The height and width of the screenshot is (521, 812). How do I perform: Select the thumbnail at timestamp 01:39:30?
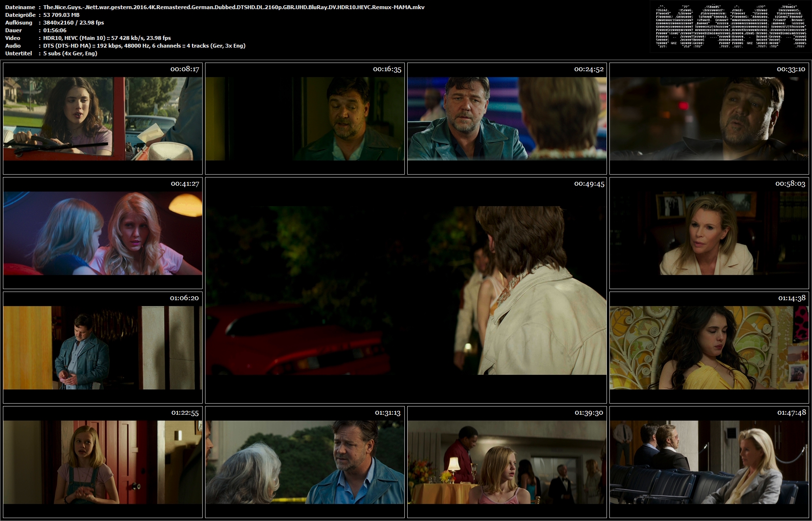[507, 462]
